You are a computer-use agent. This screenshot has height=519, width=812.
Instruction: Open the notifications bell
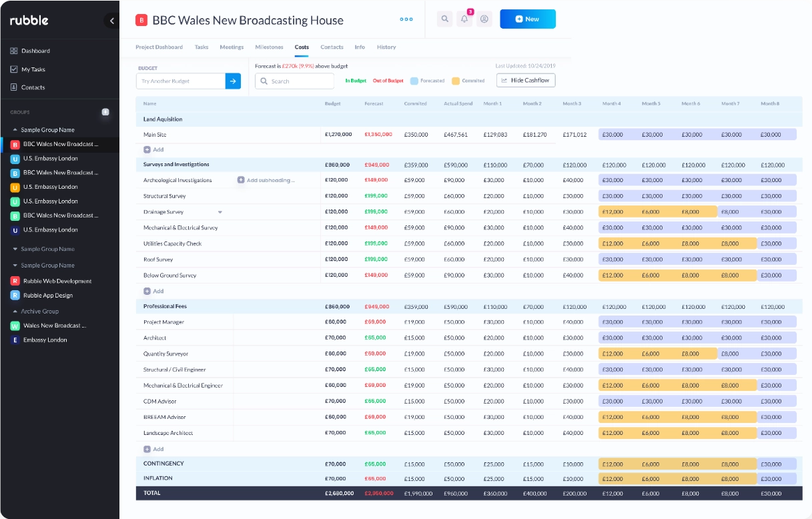464,19
